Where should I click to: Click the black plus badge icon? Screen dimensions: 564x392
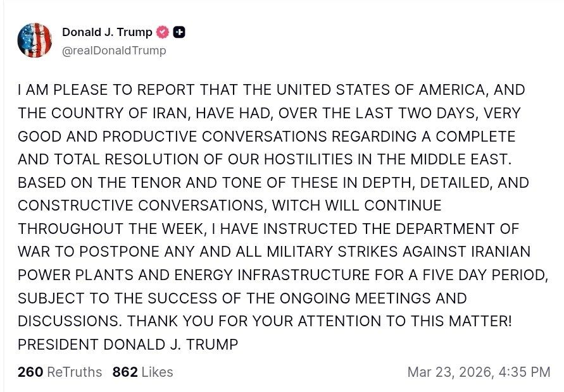click(x=179, y=32)
